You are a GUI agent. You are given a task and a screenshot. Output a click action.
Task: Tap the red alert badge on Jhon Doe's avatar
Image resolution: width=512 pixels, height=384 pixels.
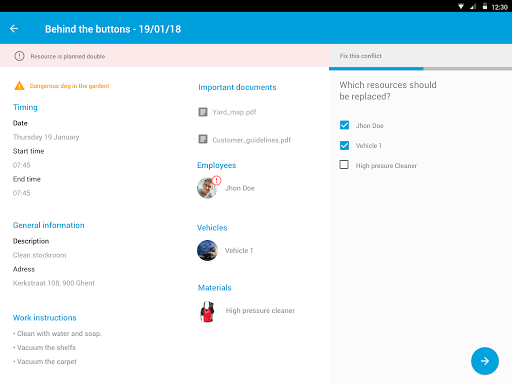217,181
